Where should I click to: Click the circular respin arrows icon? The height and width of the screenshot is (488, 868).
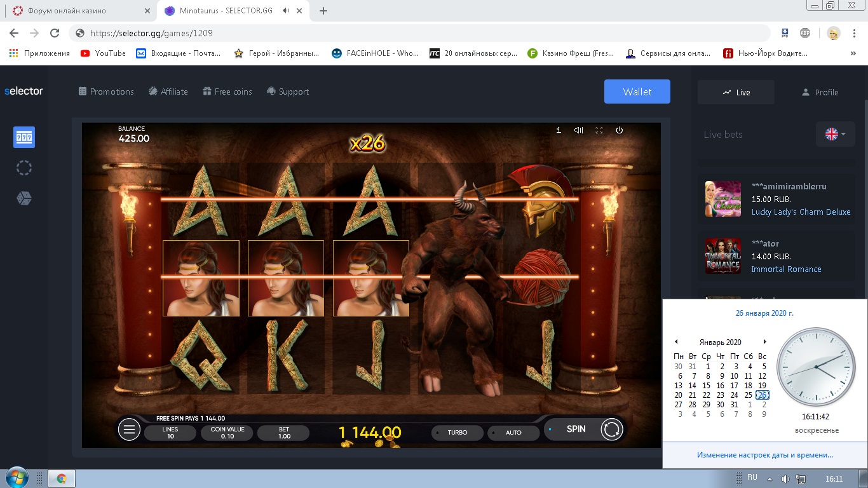pyautogui.click(x=612, y=430)
